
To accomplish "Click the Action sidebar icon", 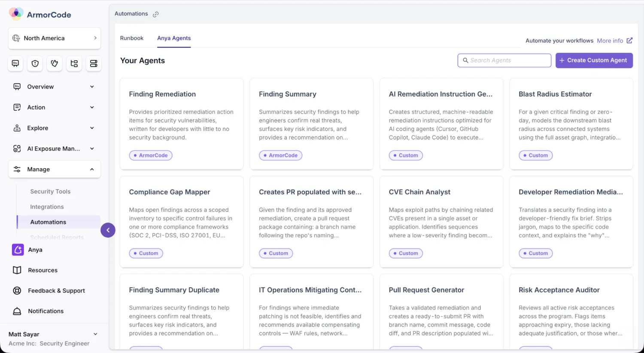I will (x=17, y=107).
